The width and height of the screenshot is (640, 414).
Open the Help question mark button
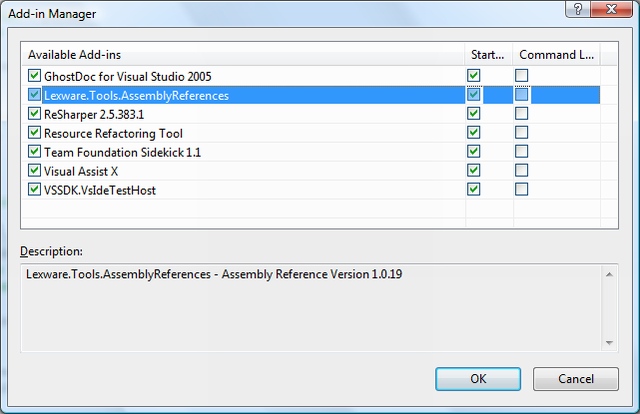point(578,9)
